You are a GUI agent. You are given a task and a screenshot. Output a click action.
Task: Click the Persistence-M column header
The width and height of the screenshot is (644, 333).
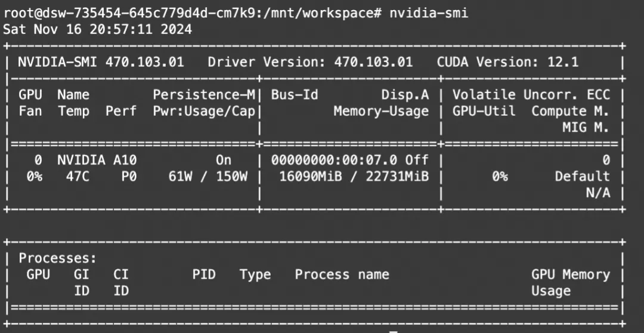[204, 94]
